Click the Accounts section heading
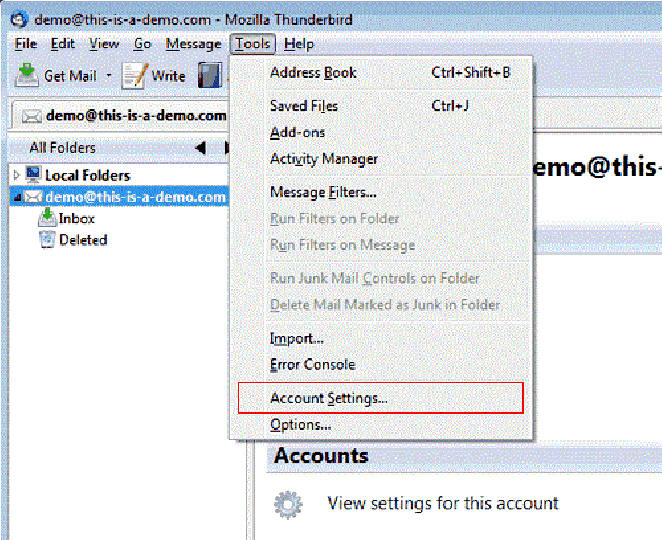This screenshot has width=662, height=540. 321,456
